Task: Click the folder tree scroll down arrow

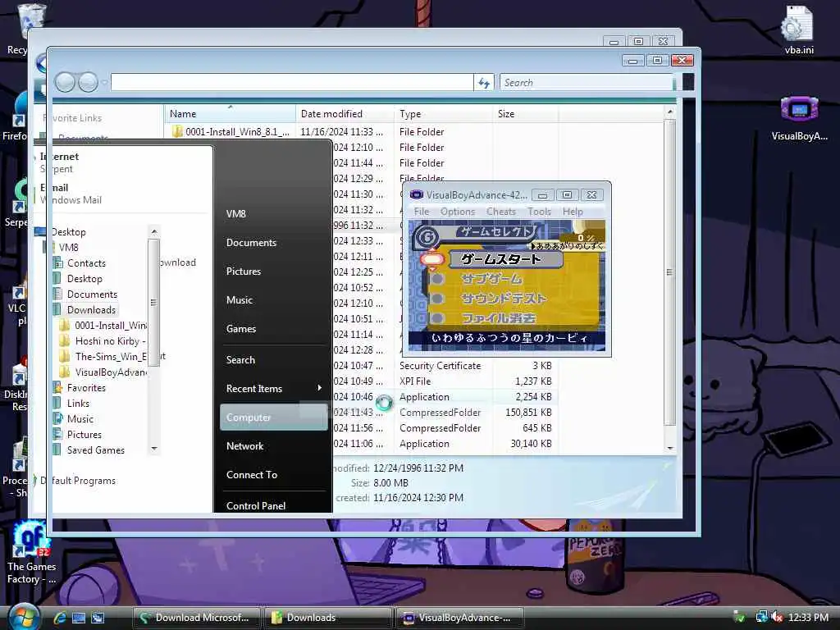Action: (154, 449)
